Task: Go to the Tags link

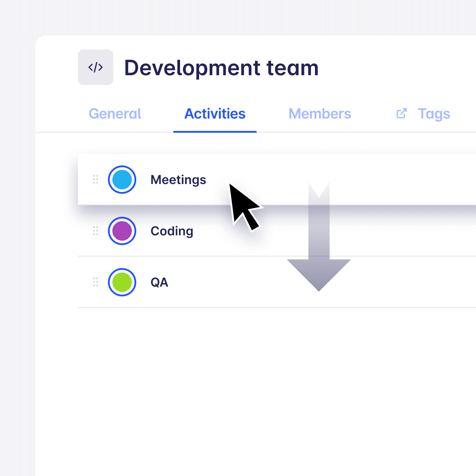Action: pyautogui.click(x=434, y=114)
